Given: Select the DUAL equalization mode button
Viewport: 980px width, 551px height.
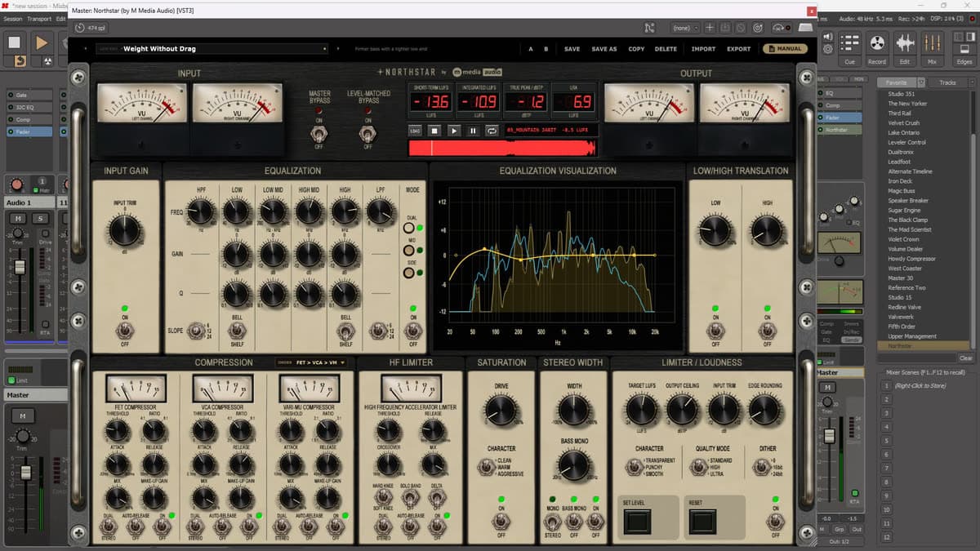Looking at the screenshot, I should click(409, 228).
